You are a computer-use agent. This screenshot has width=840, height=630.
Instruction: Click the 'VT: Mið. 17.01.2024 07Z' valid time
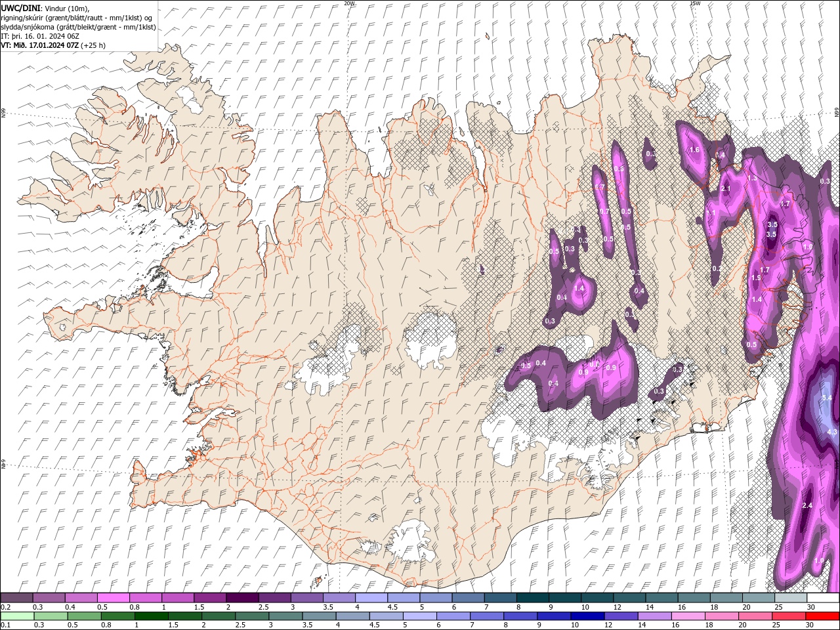tap(40, 45)
